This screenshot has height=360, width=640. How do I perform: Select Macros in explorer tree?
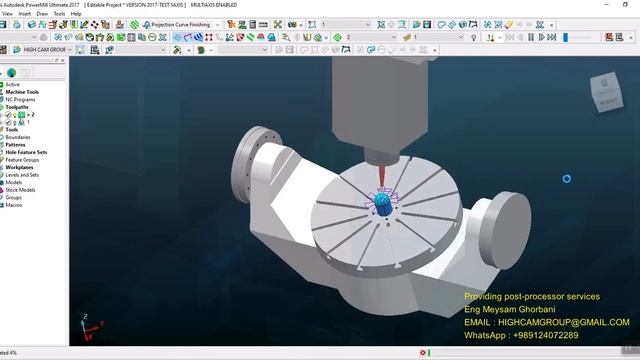(x=13, y=205)
